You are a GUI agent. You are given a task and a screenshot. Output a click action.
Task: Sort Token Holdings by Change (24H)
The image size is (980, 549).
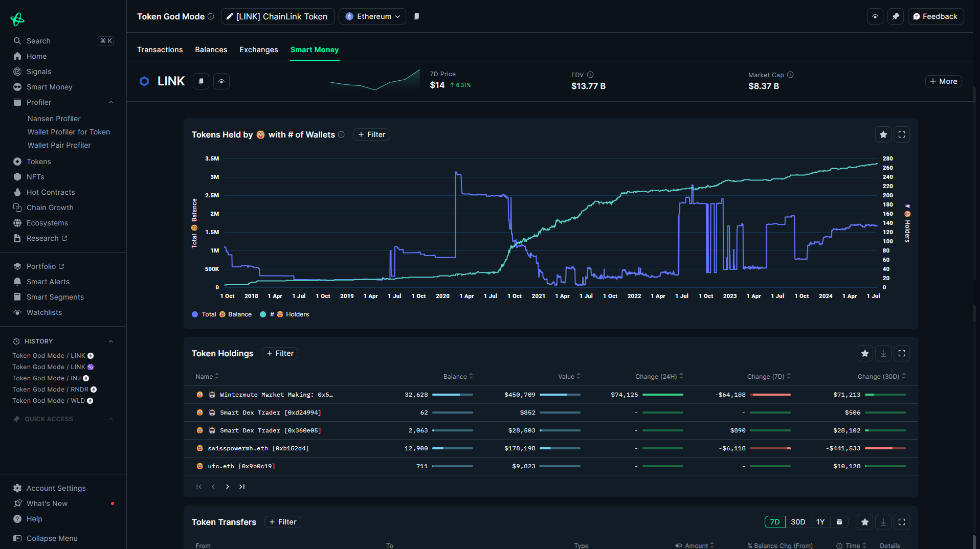[659, 376]
